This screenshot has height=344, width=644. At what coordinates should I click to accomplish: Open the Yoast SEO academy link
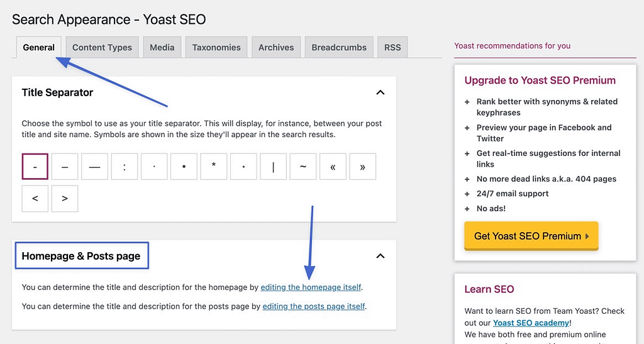[531, 323]
